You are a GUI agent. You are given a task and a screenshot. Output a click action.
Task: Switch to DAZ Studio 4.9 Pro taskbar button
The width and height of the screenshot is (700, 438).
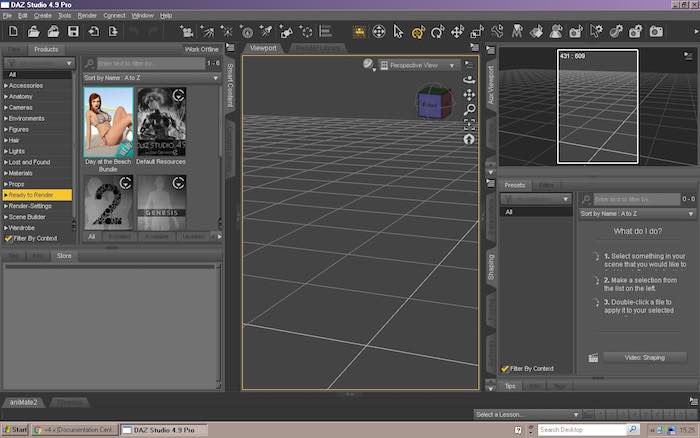click(164, 430)
